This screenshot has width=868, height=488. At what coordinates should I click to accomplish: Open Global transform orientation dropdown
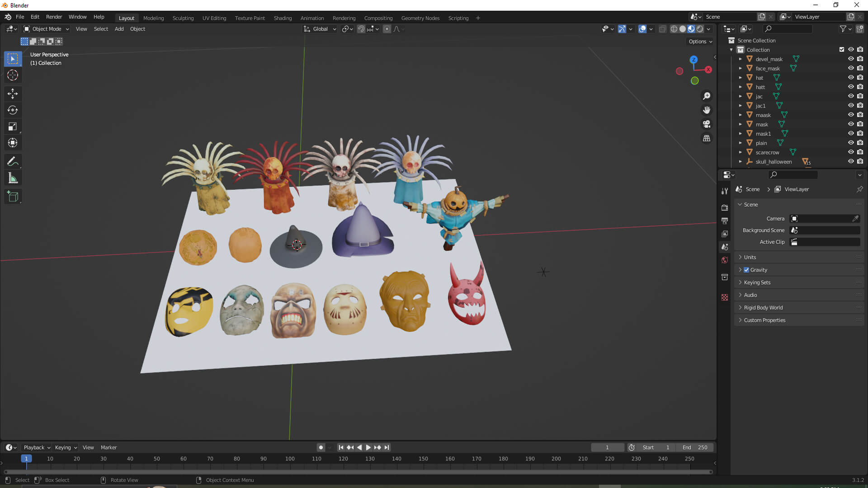[320, 29]
